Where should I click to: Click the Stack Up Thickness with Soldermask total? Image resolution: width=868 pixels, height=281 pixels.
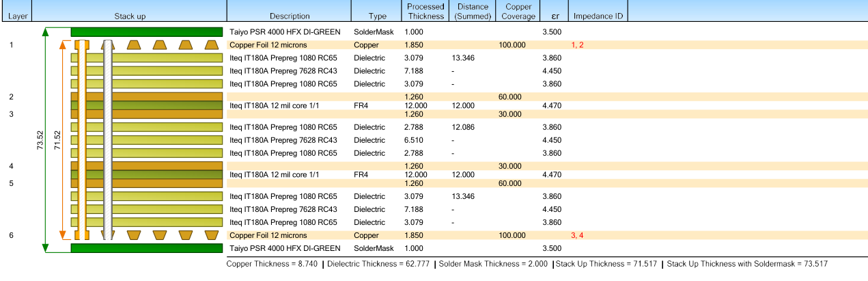(746, 264)
